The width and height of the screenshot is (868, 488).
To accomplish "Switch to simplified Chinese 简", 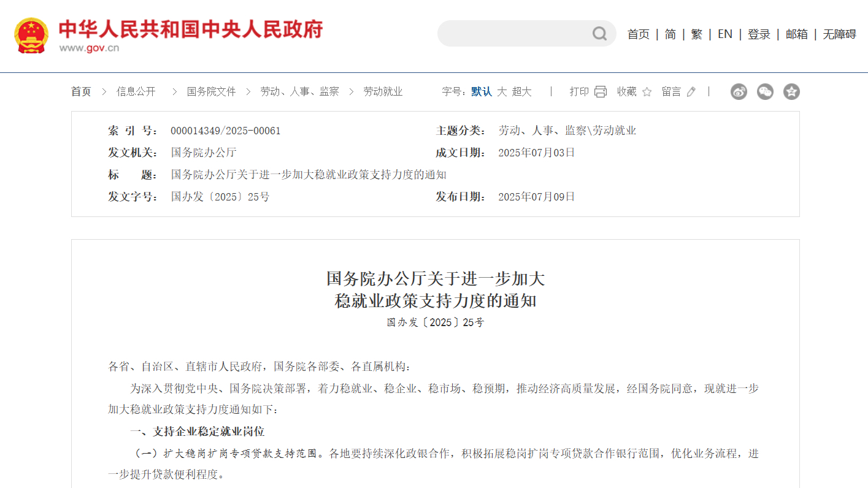I will [x=670, y=34].
